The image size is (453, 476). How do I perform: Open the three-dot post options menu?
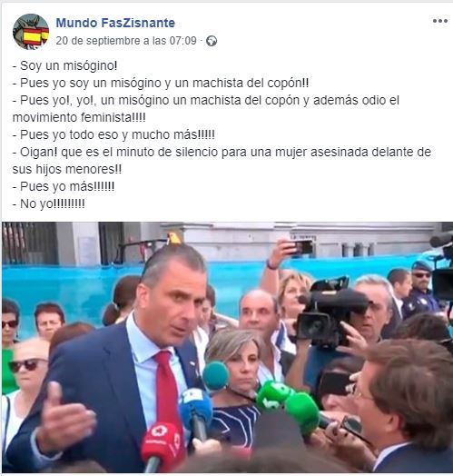tap(440, 21)
